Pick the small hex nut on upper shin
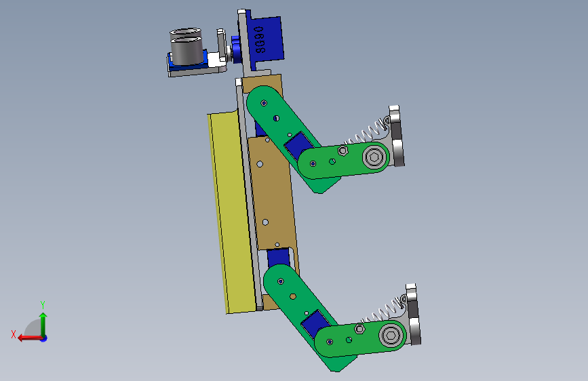The height and width of the screenshot is (381, 588). tap(342, 151)
